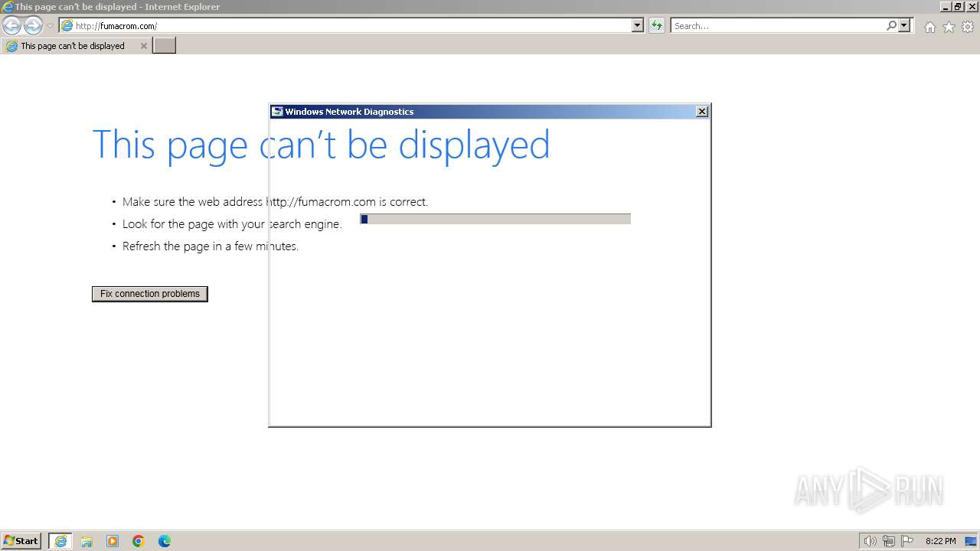Click the volume speaker tray icon
This screenshot has width=980, height=551.
[x=870, y=541]
